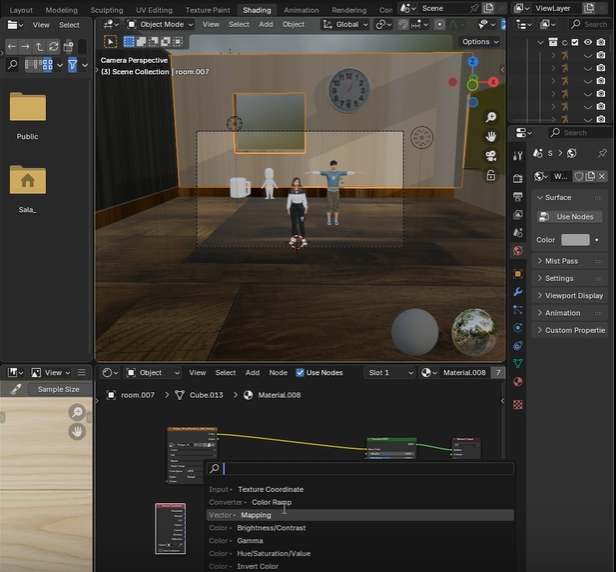Click the lock camera to view icon
This screenshot has height=572, width=616.
point(491,175)
